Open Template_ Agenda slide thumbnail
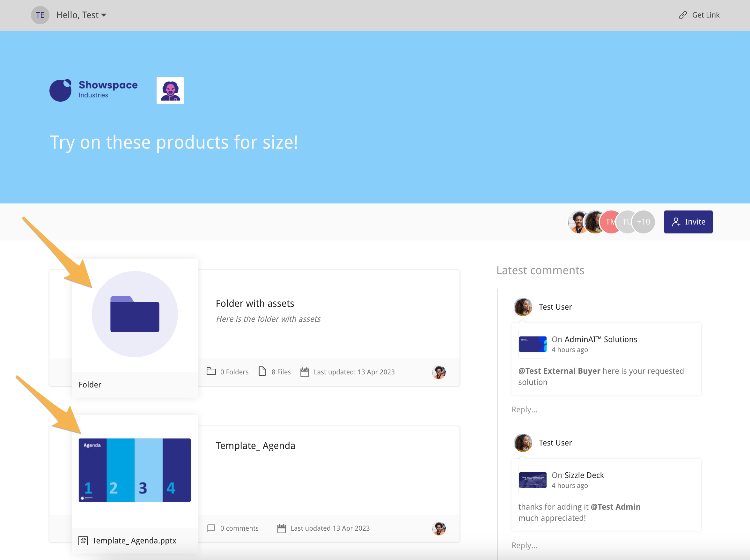Viewport: 750px width, 560px height. coord(135,470)
